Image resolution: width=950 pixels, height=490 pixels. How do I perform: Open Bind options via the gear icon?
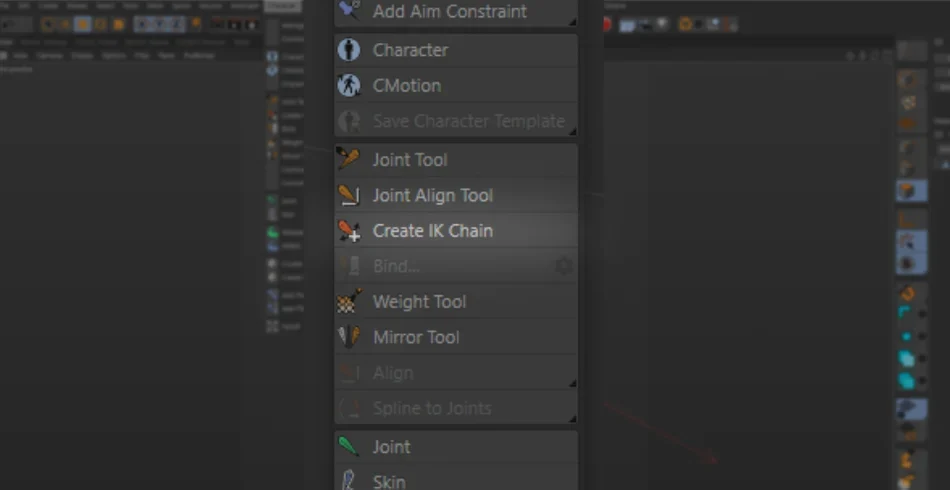point(564,266)
